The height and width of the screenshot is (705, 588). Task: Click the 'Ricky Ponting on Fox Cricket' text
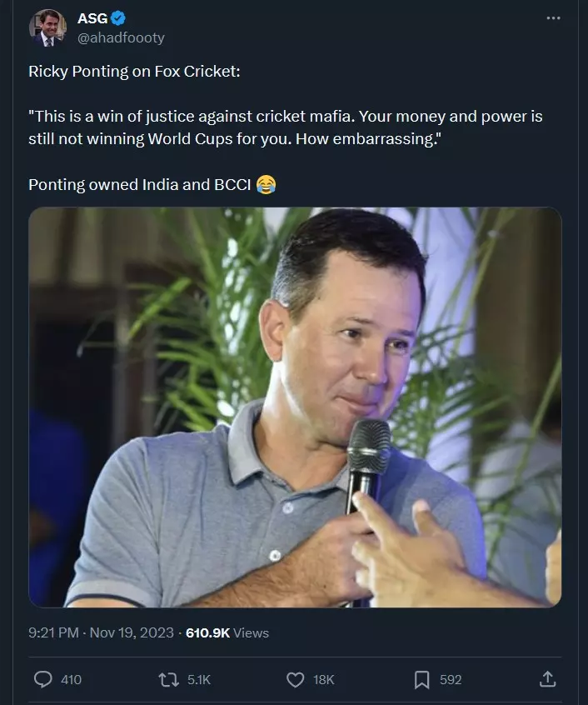click(134, 72)
